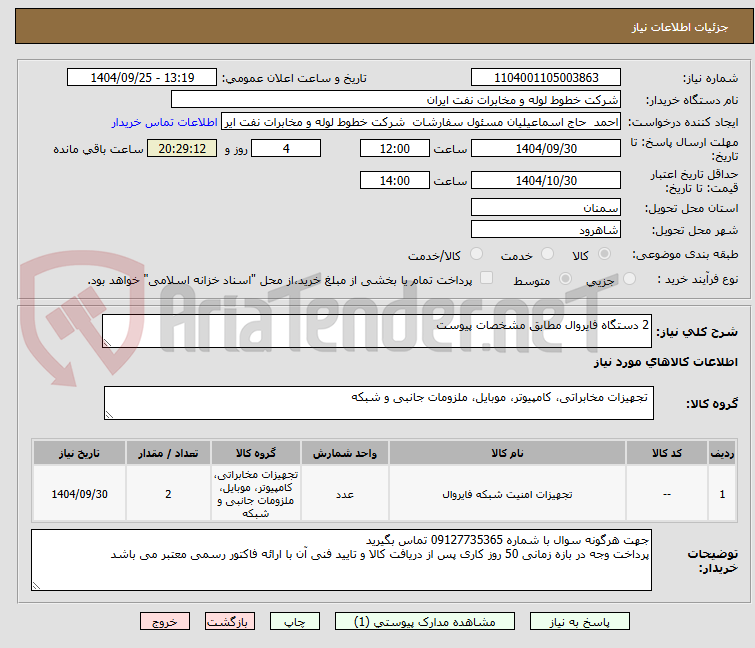
Task: Click the واحد شمارش column header
Action: tap(345, 453)
